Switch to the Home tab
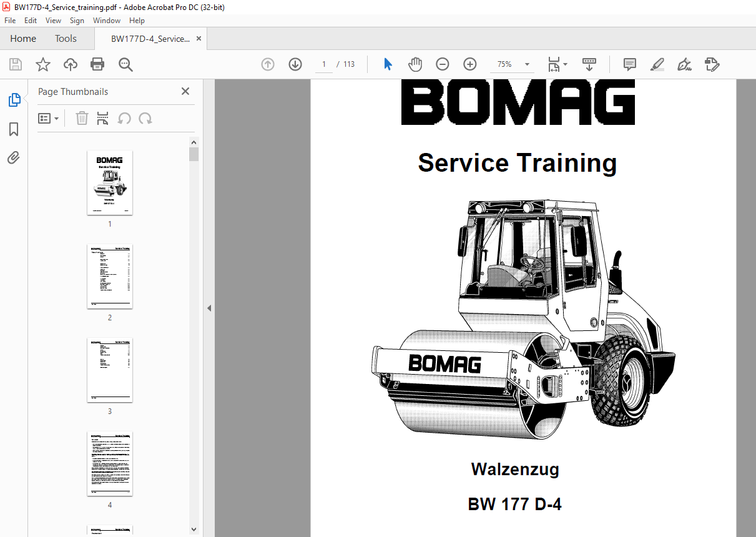The image size is (756, 537). 23,39
